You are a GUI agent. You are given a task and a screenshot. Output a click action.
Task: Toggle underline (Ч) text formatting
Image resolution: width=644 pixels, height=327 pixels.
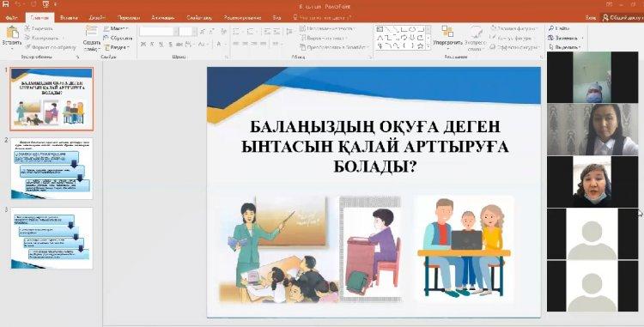coord(161,44)
